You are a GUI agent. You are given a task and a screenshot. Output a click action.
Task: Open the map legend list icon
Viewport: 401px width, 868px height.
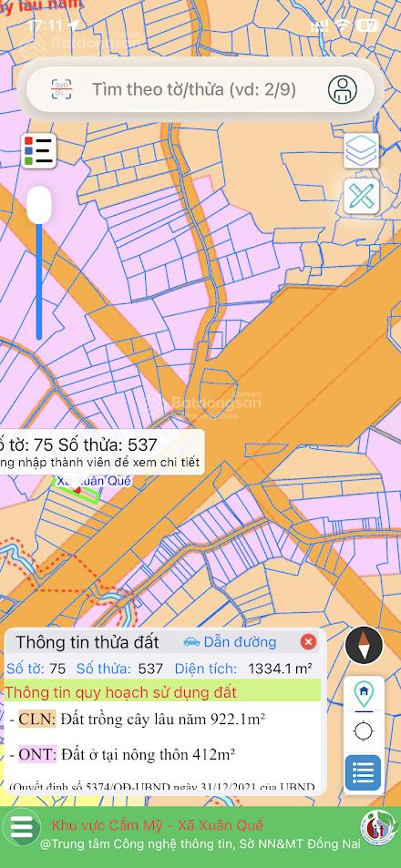click(39, 150)
